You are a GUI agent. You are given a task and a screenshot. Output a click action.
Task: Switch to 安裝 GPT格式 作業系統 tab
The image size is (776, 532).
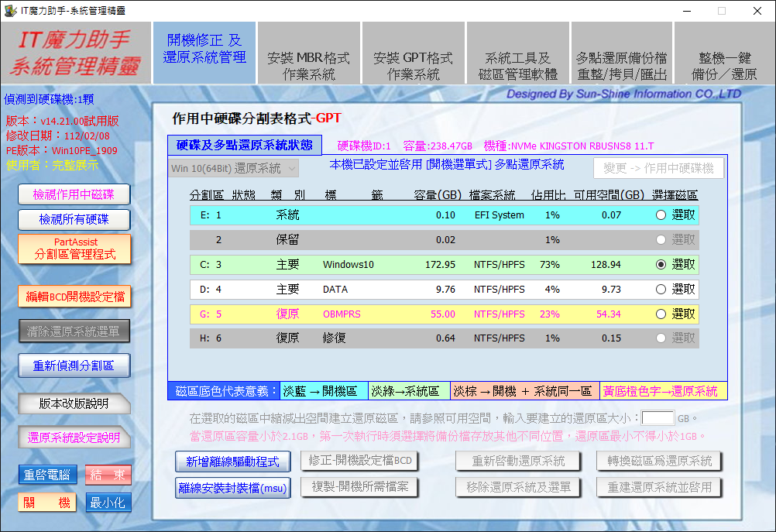[x=413, y=67]
